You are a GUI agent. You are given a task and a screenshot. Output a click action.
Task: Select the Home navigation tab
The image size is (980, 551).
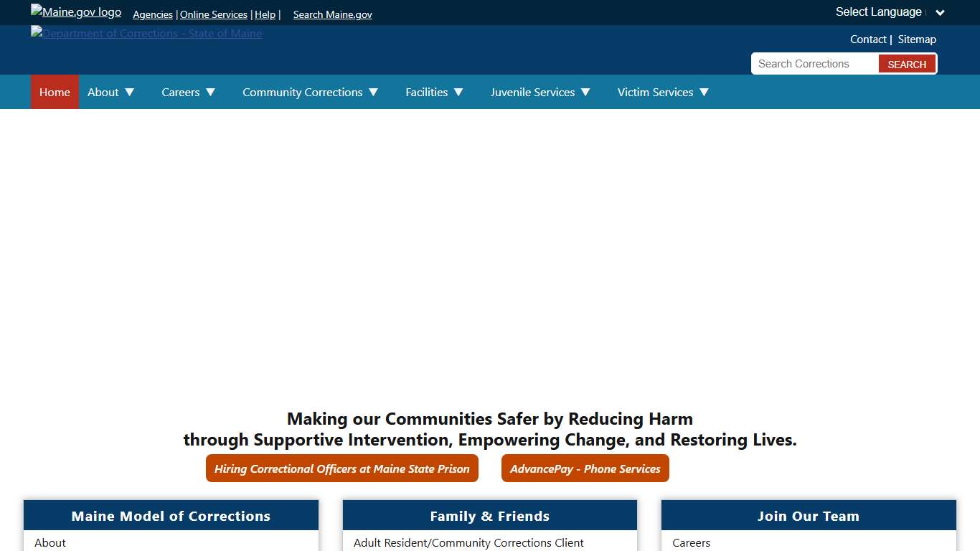(55, 92)
